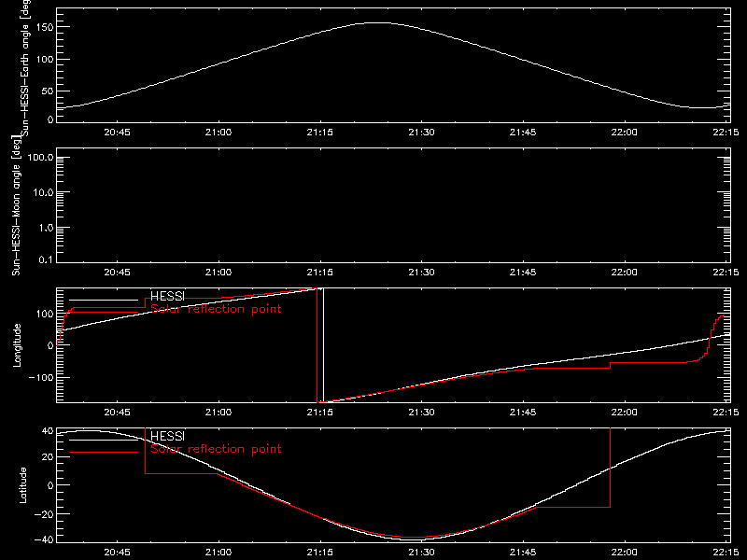
Task: Click the 1.0 tick on Moon angle axis
Action: click(46, 228)
